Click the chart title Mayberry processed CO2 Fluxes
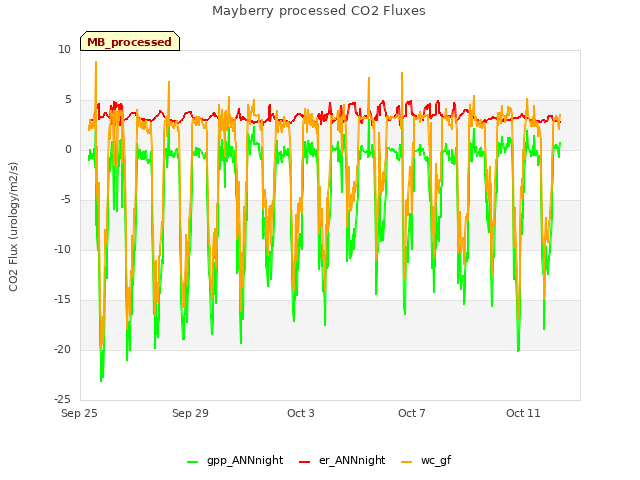640x480 pixels. coord(319,11)
